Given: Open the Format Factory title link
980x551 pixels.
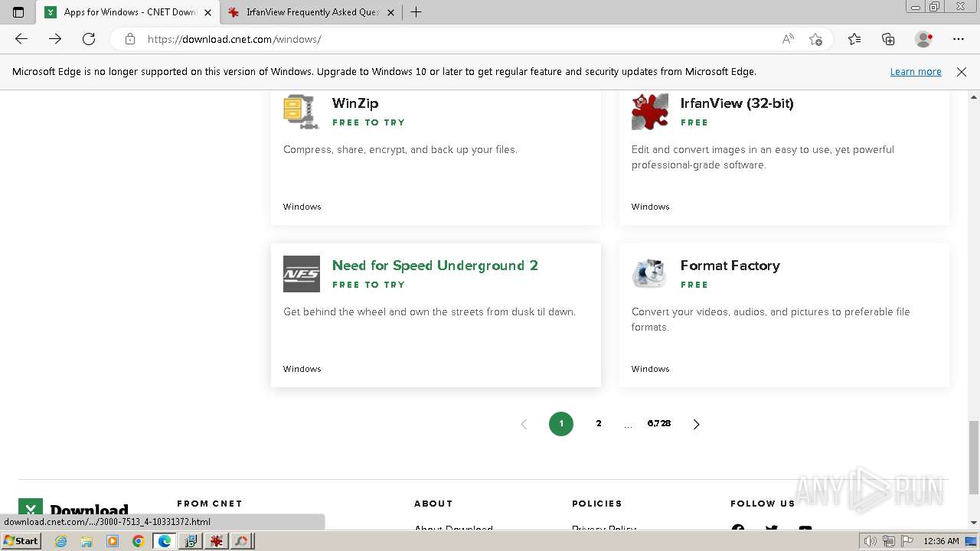Looking at the screenshot, I should click(730, 266).
